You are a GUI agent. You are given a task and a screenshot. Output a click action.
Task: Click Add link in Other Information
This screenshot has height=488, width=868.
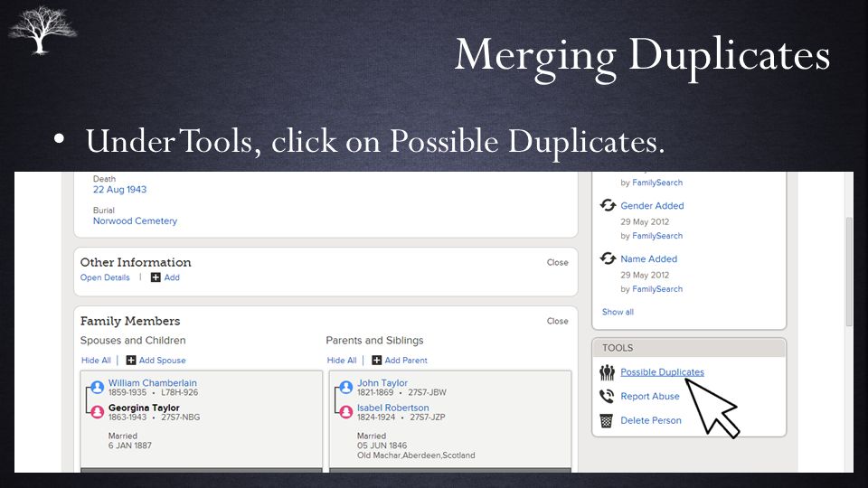[x=172, y=277]
